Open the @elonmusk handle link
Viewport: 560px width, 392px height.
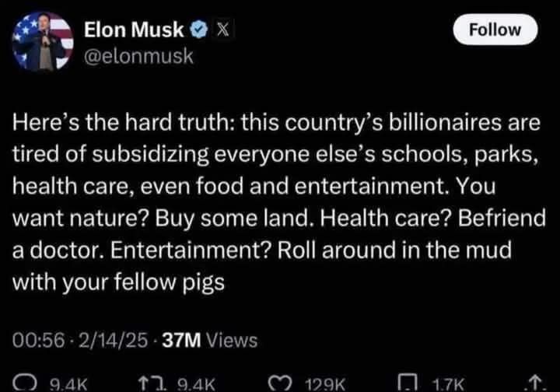tap(138, 57)
